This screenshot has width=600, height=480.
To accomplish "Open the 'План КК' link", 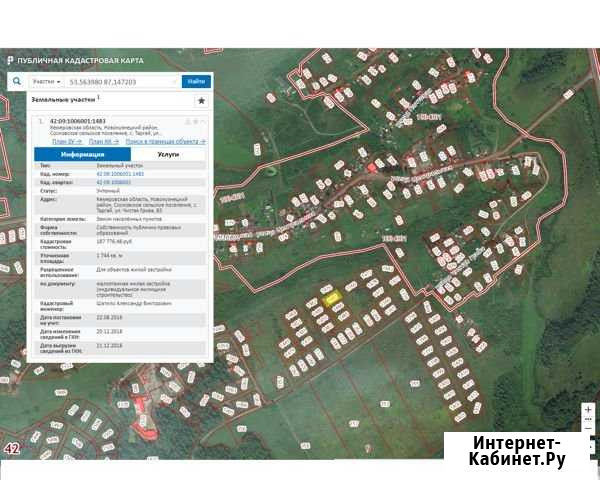I will tap(103, 141).
